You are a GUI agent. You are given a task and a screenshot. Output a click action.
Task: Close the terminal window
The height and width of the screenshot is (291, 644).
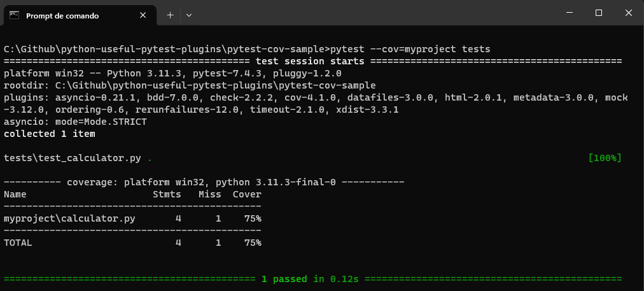point(627,13)
